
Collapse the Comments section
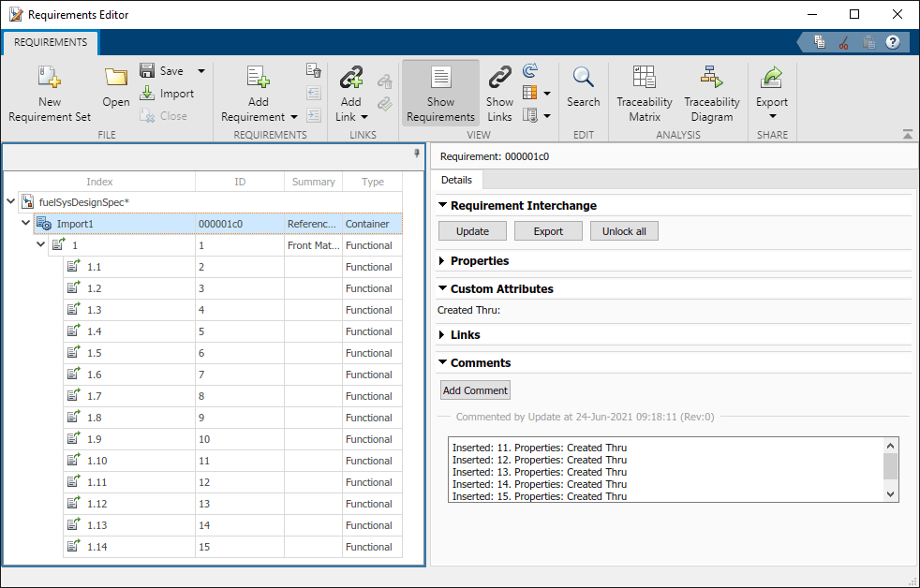point(441,362)
